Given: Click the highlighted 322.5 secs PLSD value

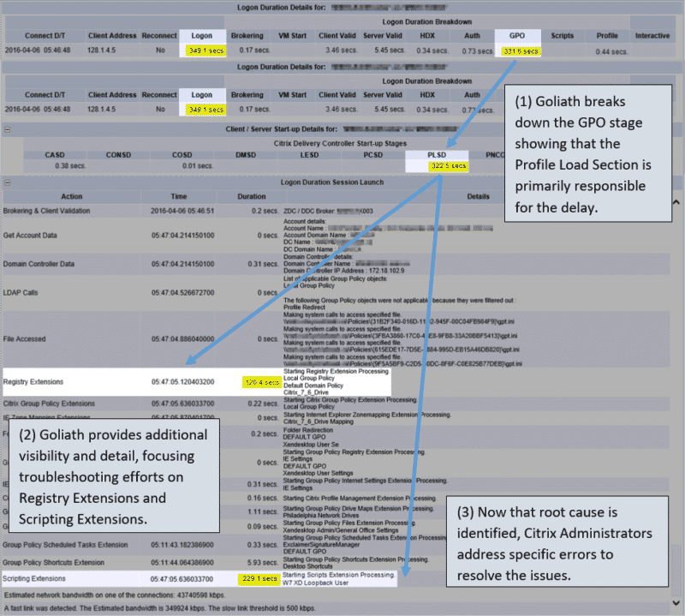Looking at the screenshot, I should 448,166.
